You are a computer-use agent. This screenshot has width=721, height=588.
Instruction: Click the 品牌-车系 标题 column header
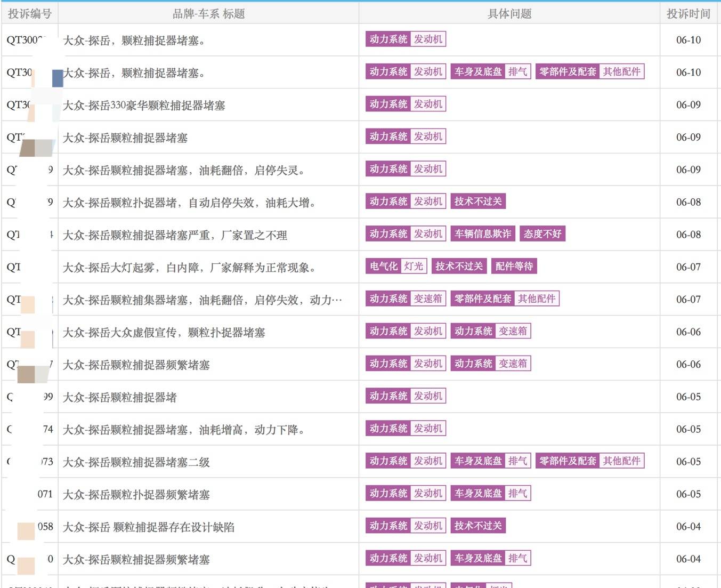[208, 13]
